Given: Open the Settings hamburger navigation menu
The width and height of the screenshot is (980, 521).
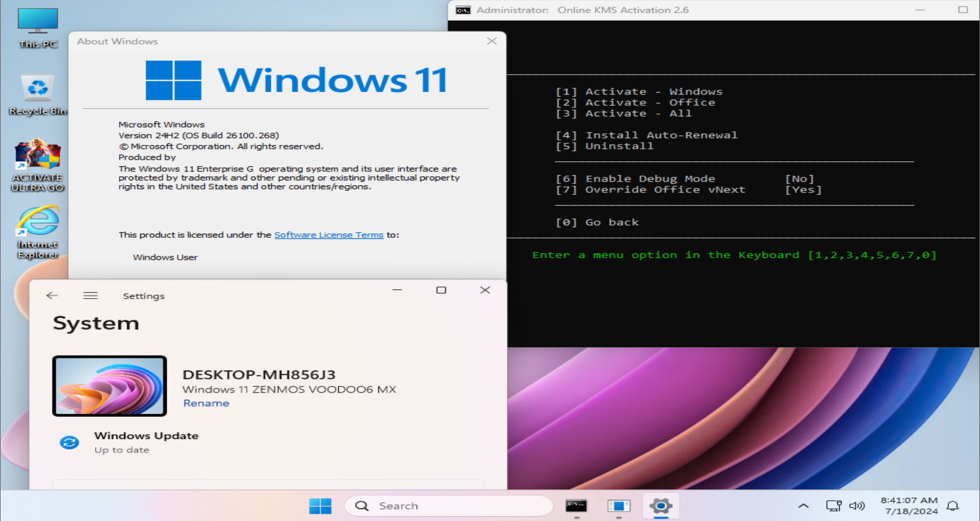Looking at the screenshot, I should pyautogui.click(x=90, y=296).
